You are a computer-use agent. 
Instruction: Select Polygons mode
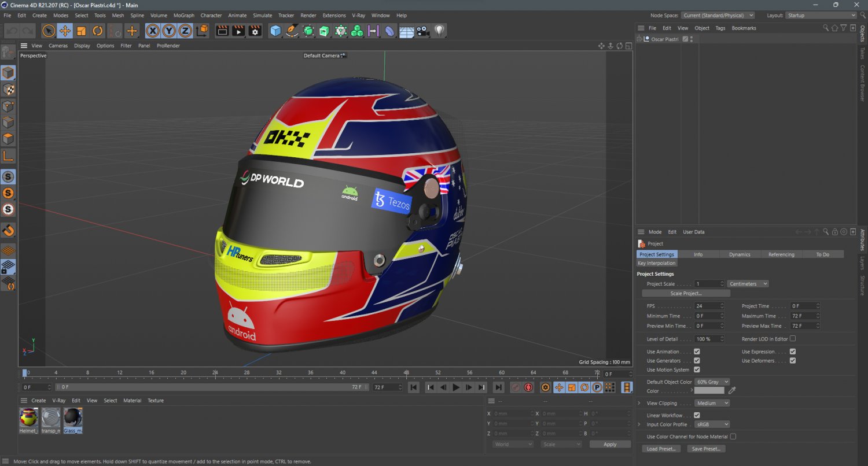(8, 139)
